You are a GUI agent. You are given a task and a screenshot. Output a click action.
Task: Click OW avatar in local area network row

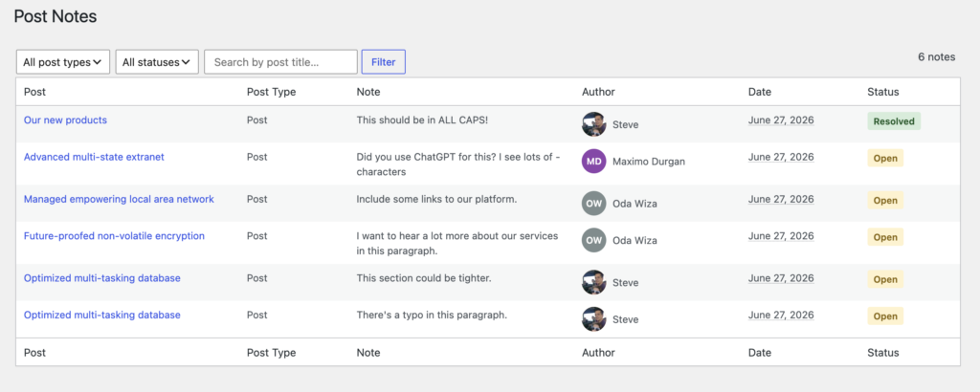coord(593,204)
